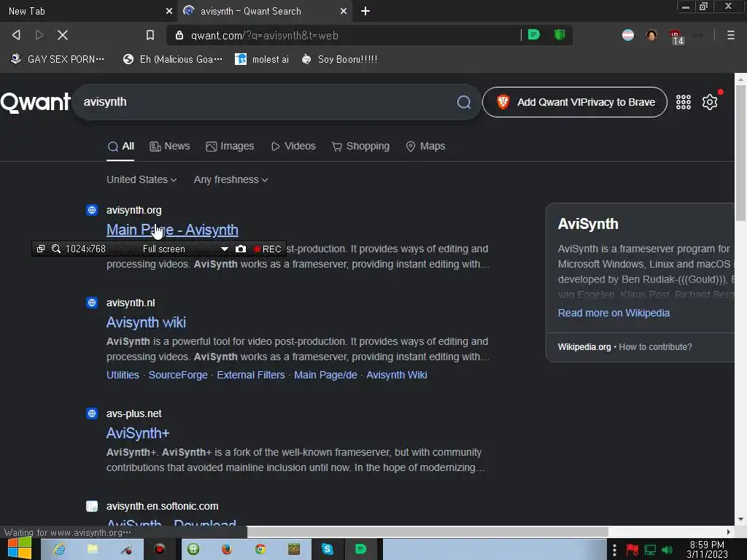Screen dimensions: 747x560
Task: Switch to the Maps tab
Action: point(425,146)
